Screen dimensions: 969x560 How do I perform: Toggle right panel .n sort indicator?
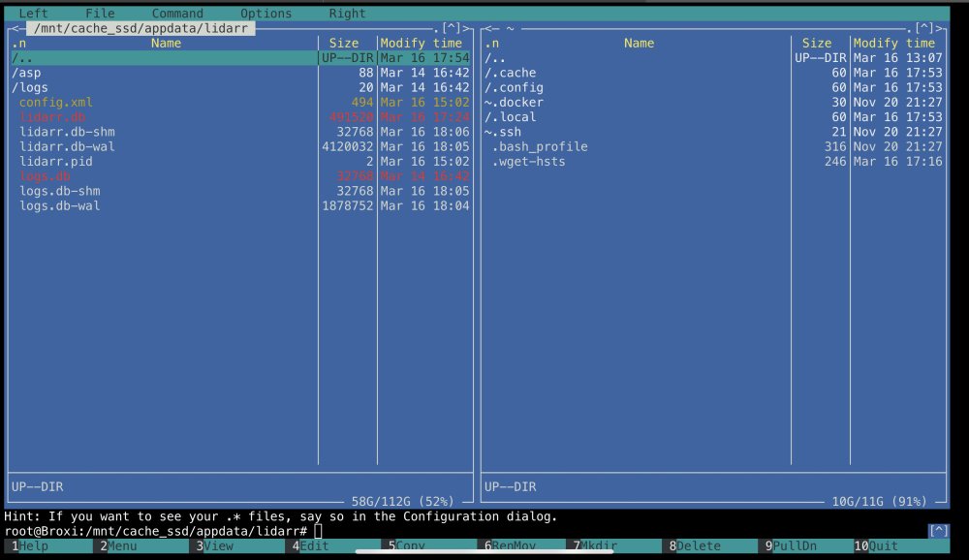(x=492, y=44)
